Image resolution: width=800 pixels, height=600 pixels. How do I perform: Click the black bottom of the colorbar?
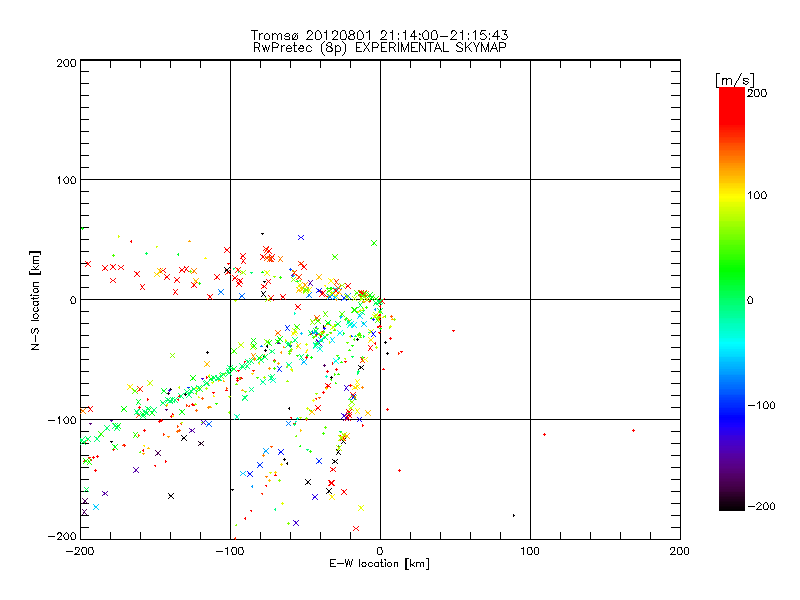(732, 504)
